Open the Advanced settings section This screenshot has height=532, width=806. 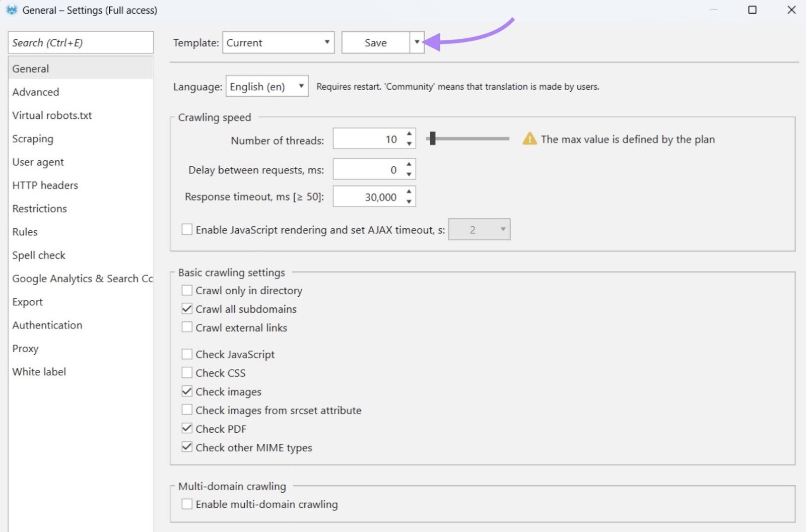click(35, 92)
